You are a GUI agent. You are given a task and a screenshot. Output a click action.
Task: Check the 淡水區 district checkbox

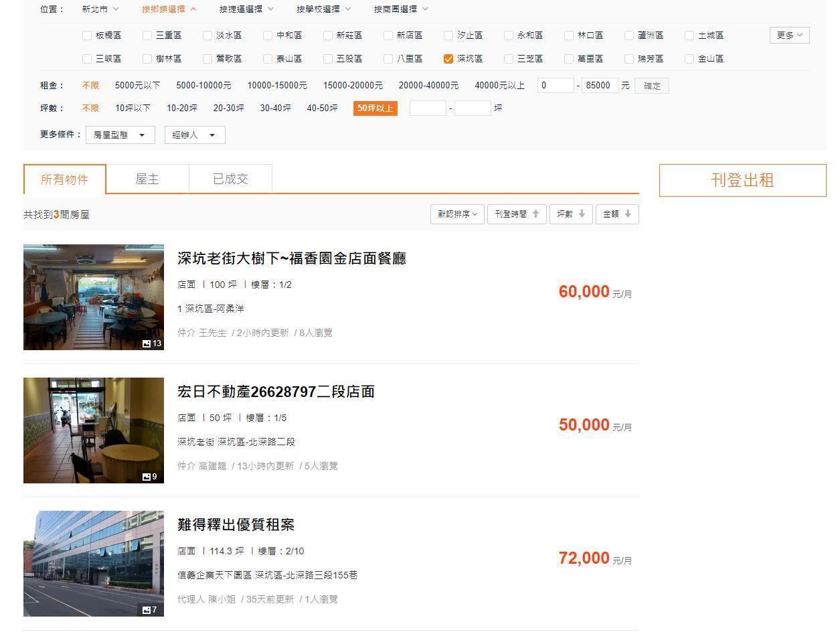pos(207,35)
